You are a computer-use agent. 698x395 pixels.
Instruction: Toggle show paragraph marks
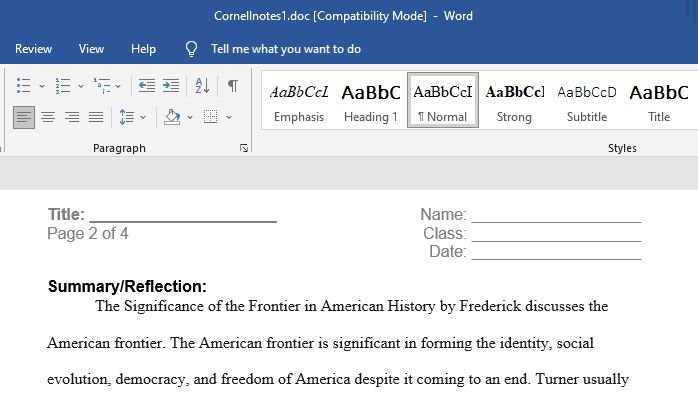pos(232,86)
